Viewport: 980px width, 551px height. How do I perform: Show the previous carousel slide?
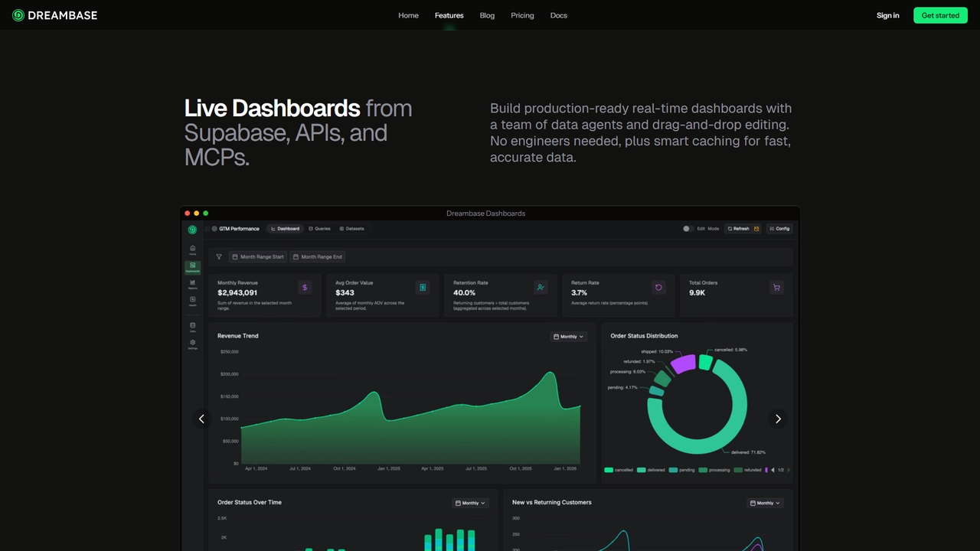tap(201, 419)
